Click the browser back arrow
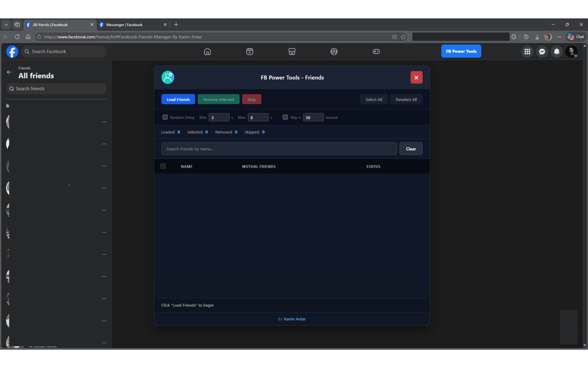This screenshot has width=588, height=368. (x=6, y=37)
